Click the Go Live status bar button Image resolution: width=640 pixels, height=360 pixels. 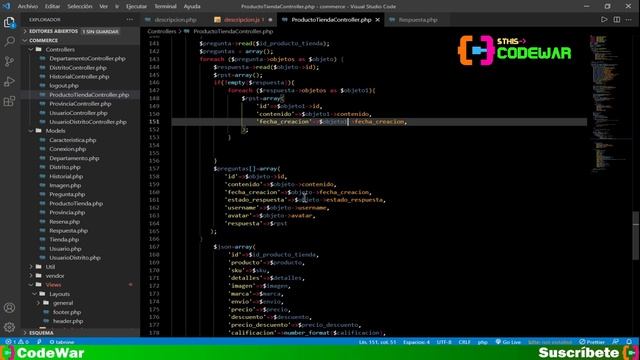[x=508, y=342]
